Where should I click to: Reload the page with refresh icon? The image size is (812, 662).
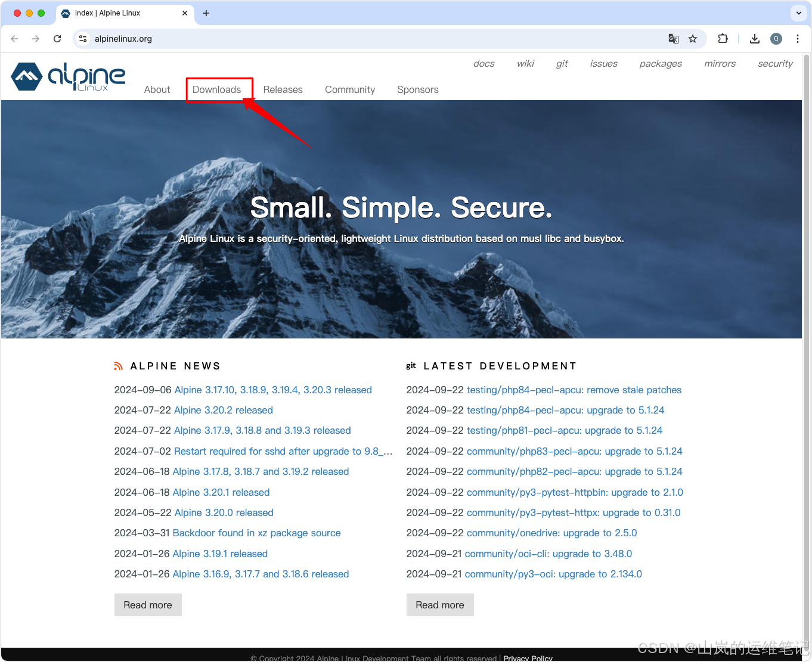(57, 39)
